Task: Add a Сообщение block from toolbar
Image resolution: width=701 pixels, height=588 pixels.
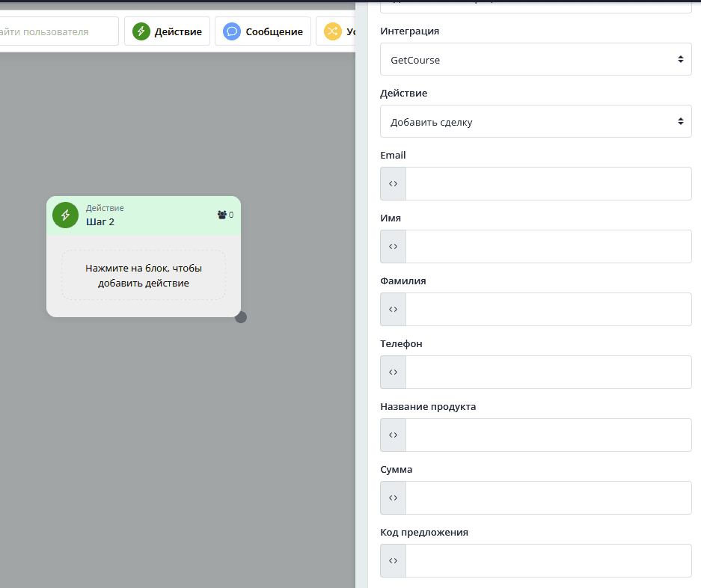Action: pos(263,31)
